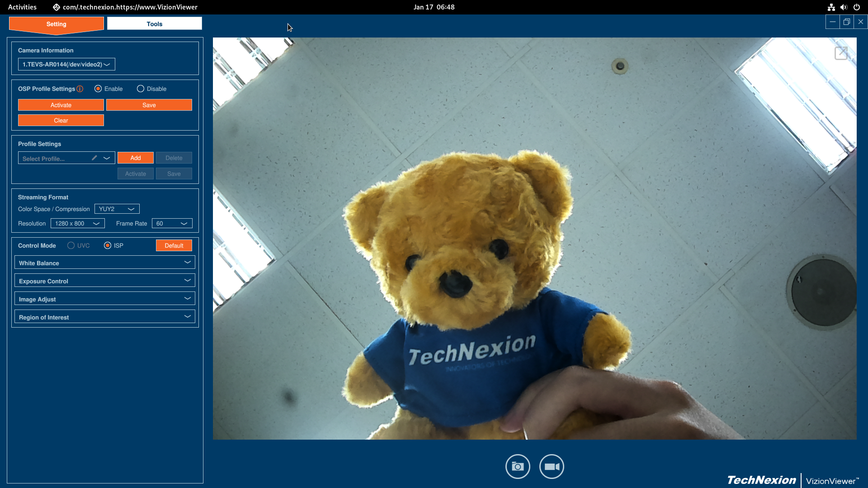Click the Camera Information heading
The width and height of the screenshot is (868, 488).
(x=46, y=50)
